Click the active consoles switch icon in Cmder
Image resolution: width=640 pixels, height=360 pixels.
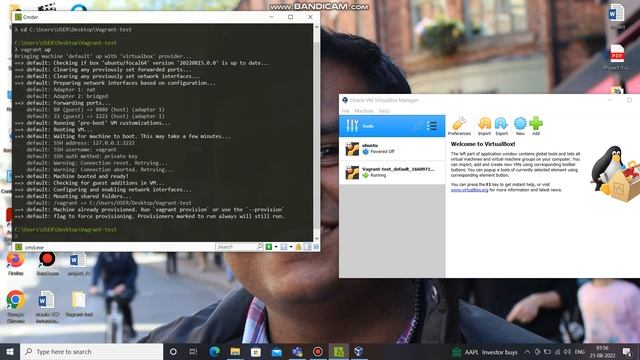click(x=284, y=247)
